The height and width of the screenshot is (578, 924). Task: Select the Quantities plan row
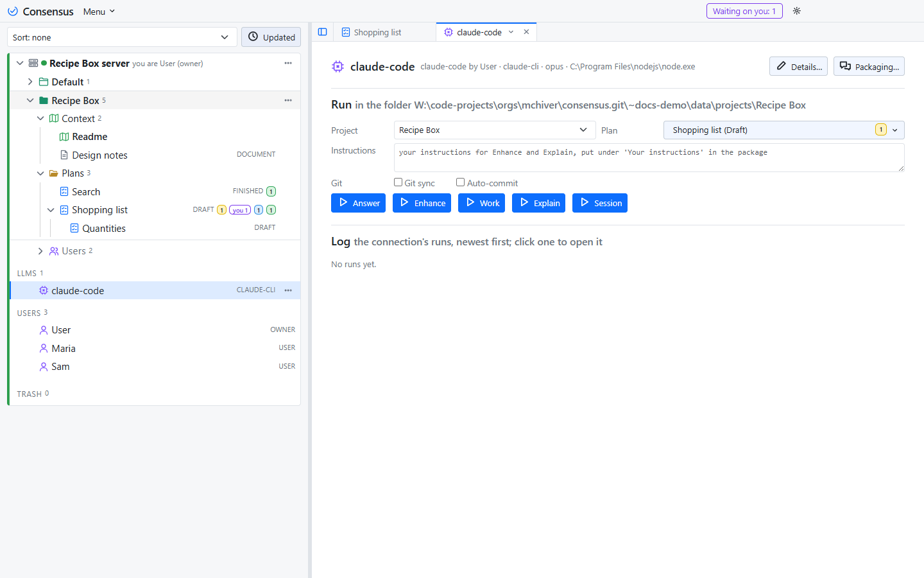tap(155, 228)
